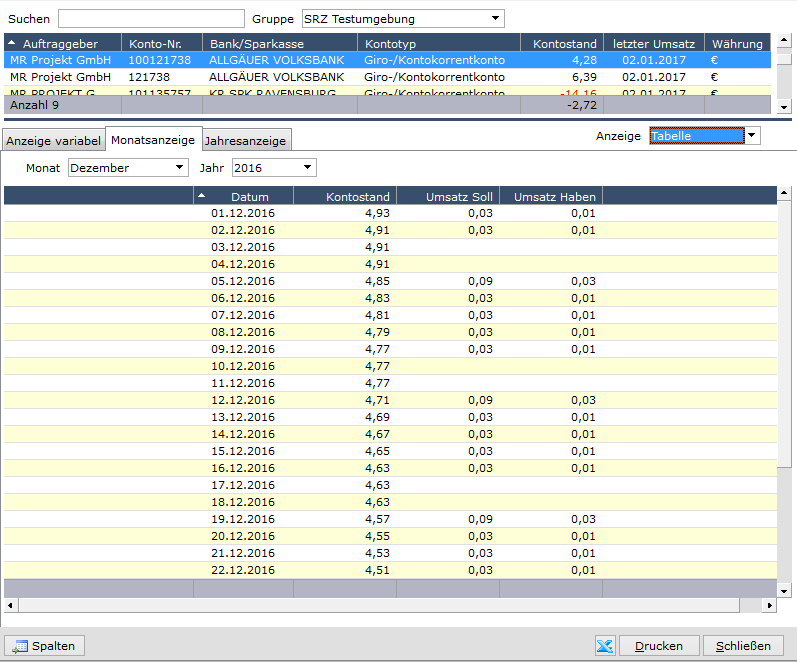797x662 pixels.
Task: Sort accounts by Auftraggeber column header
Action: (x=63, y=43)
